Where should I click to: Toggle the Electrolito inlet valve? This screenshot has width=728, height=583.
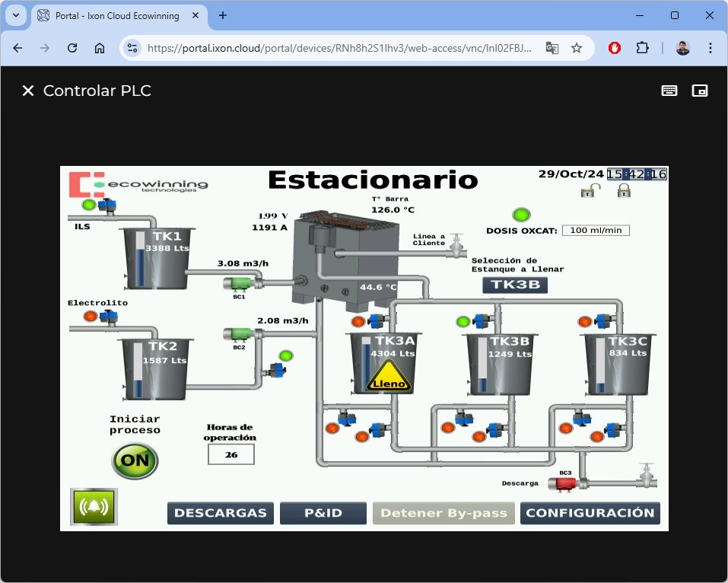click(x=109, y=316)
